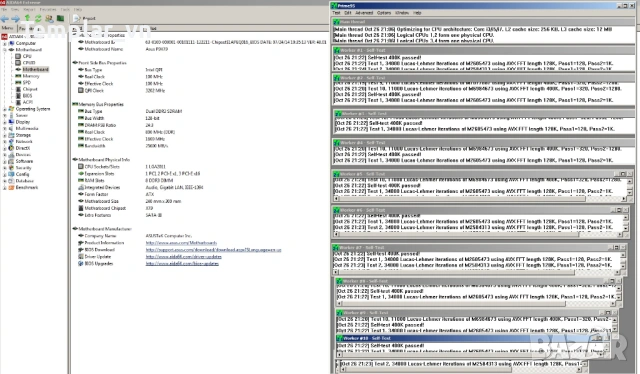This screenshot has height=374, width=640.
Task: Go back in AIDA64 navigation
Action: 5,18
